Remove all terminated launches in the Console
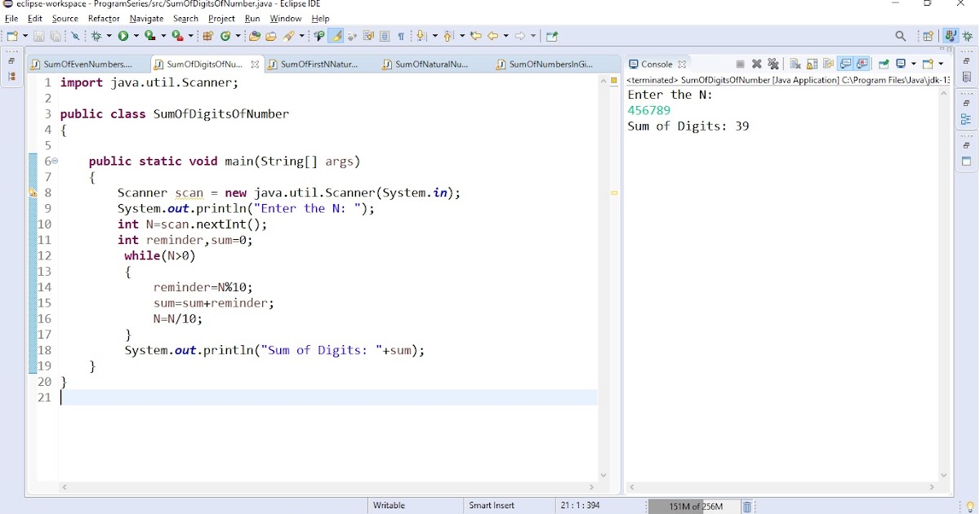This screenshot has height=514, width=980. pyautogui.click(x=773, y=63)
